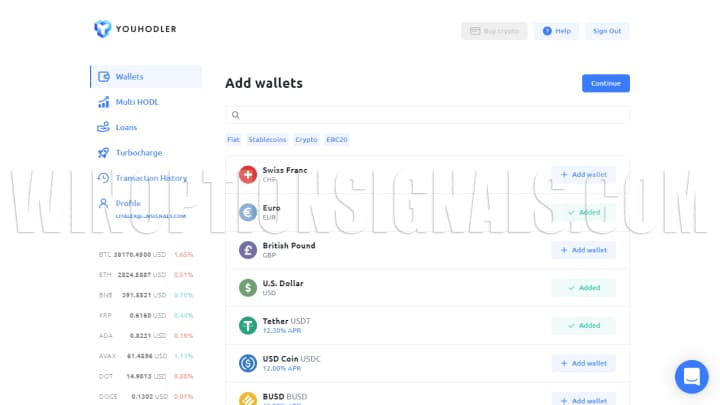Focus the wallet search field
The image size is (720, 405).
point(430,115)
